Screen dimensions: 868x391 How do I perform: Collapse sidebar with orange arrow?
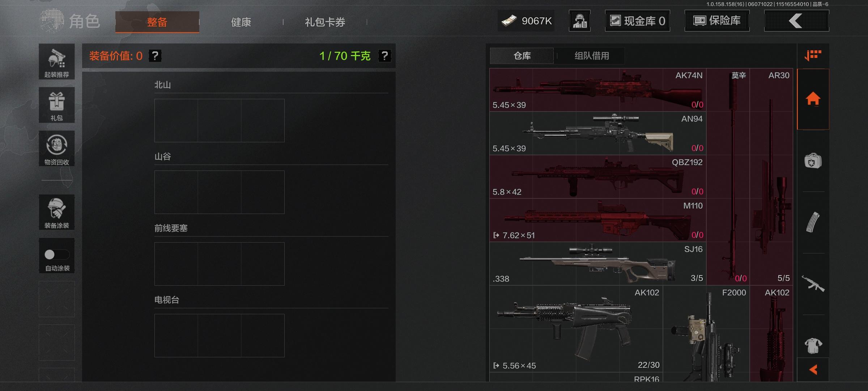click(x=813, y=370)
